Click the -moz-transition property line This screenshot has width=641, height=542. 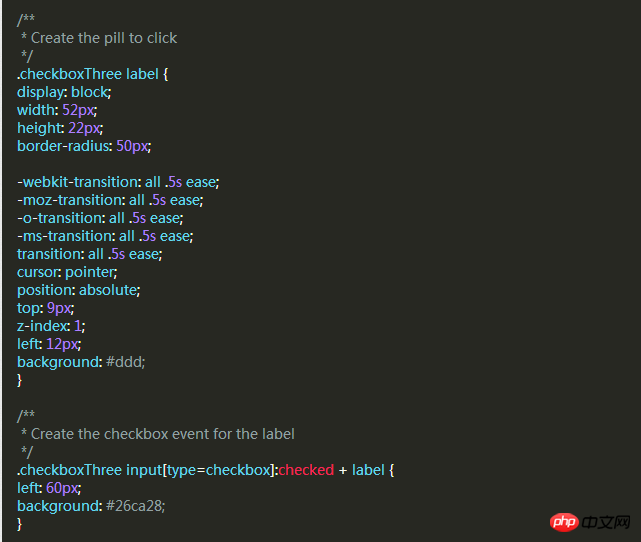tap(110, 200)
